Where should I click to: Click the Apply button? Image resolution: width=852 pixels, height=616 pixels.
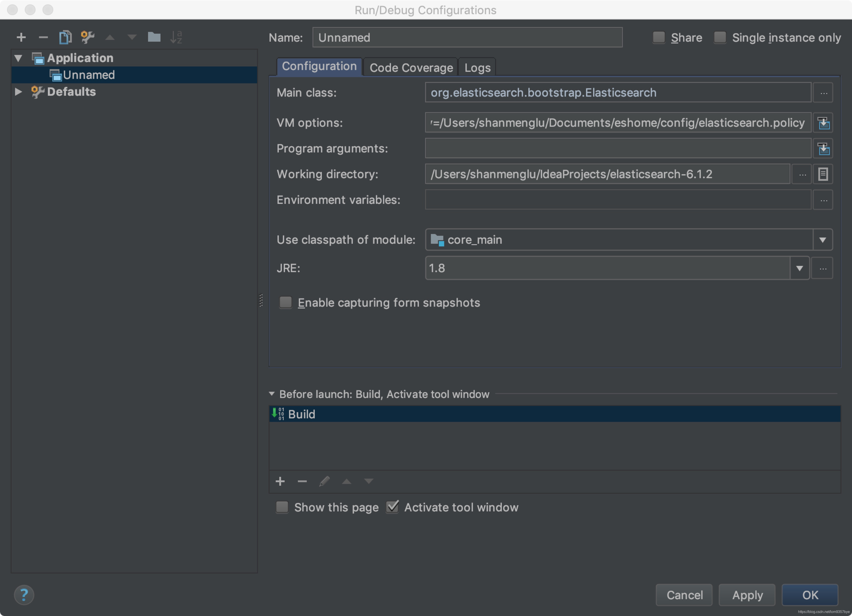click(x=747, y=595)
